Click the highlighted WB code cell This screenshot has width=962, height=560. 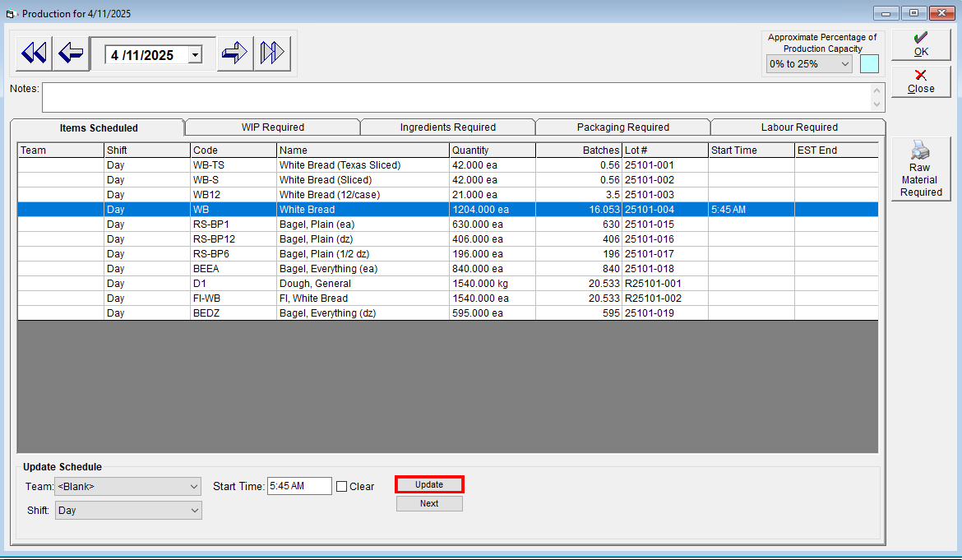tap(234, 209)
